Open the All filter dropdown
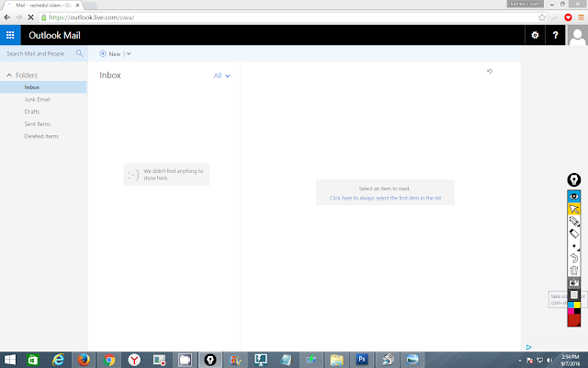588x368 pixels. (x=221, y=75)
